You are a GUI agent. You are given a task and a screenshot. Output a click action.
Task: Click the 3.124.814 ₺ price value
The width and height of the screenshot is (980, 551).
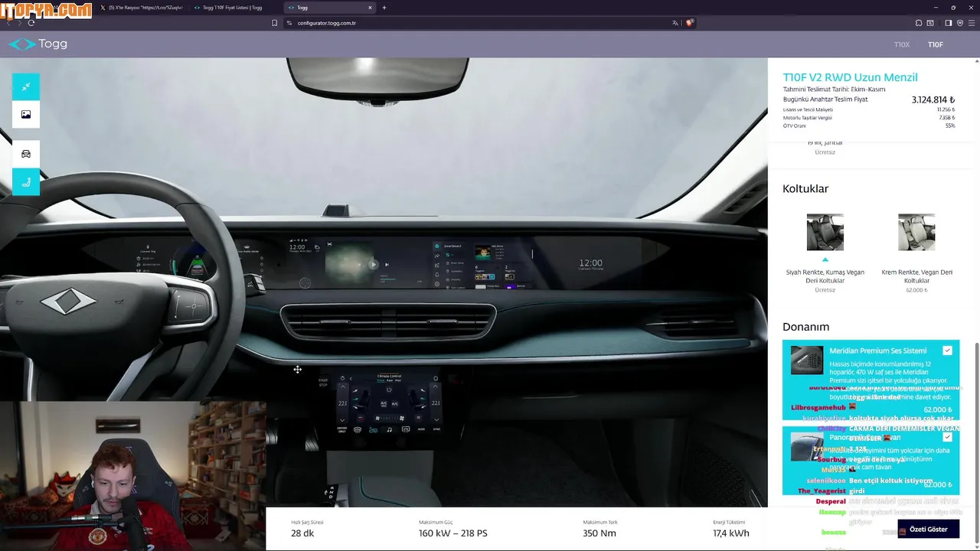[x=933, y=99]
